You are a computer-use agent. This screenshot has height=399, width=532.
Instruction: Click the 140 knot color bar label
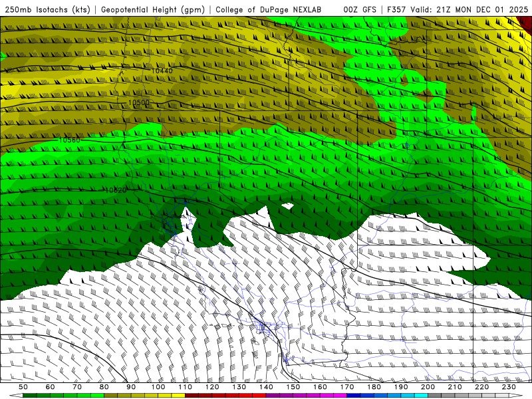266,387
